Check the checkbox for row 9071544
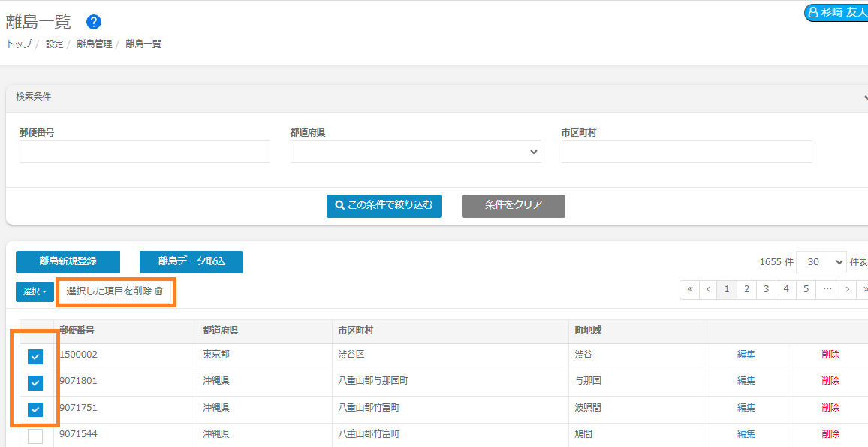The image size is (868, 447). point(35,436)
